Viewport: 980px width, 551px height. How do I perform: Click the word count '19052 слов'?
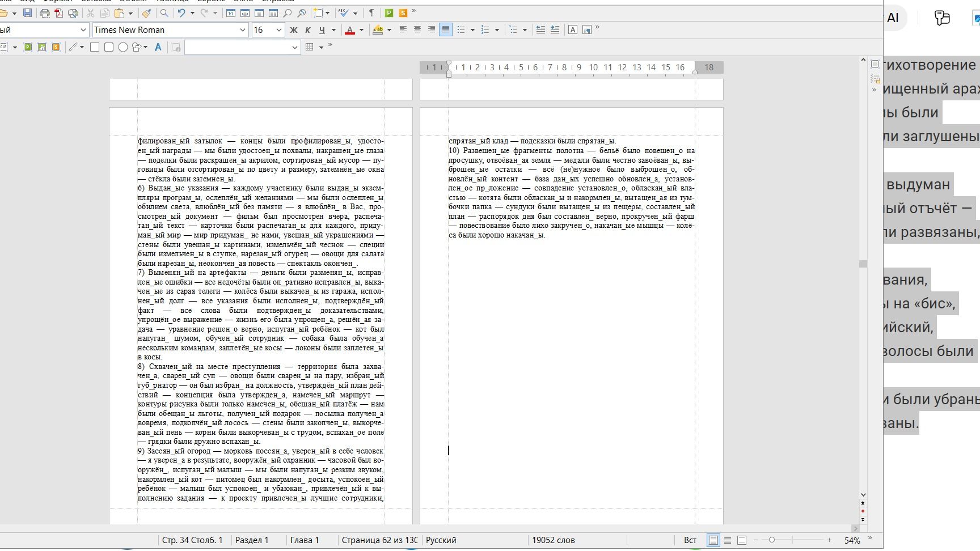(554, 540)
